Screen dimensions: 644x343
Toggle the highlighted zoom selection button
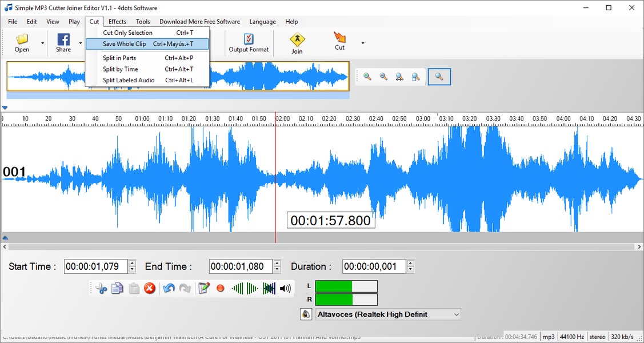tap(439, 77)
